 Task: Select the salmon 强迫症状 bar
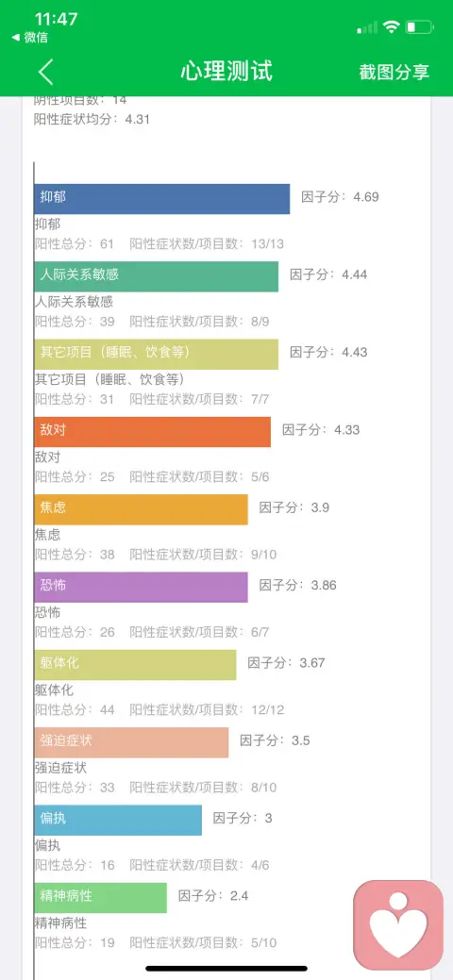point(131,742)
